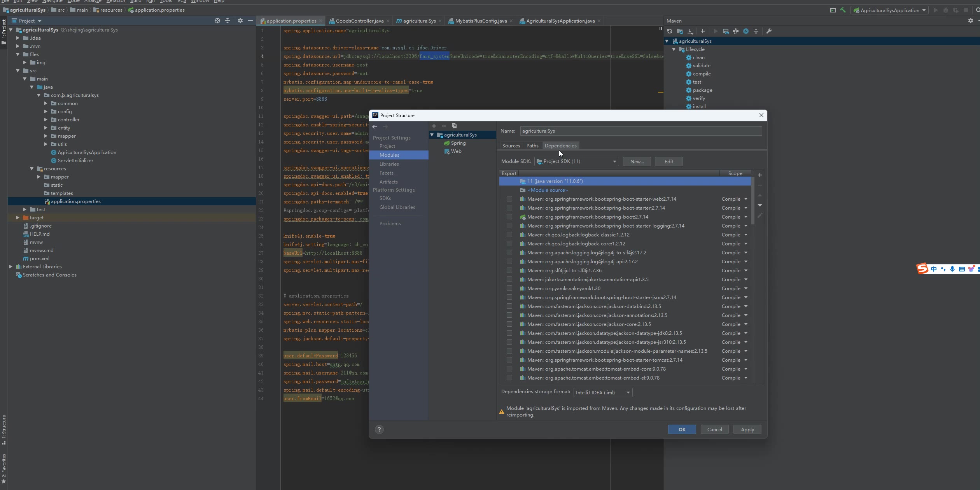Check export for spring-boot:2.7.14 dependency
The height and width of the screenshot is (490, 980).
[x=509, y=217]
